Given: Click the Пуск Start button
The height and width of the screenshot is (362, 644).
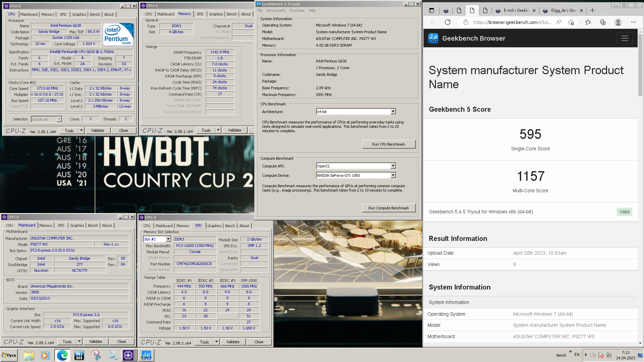Looking at the screenshot, I should 9,355.
